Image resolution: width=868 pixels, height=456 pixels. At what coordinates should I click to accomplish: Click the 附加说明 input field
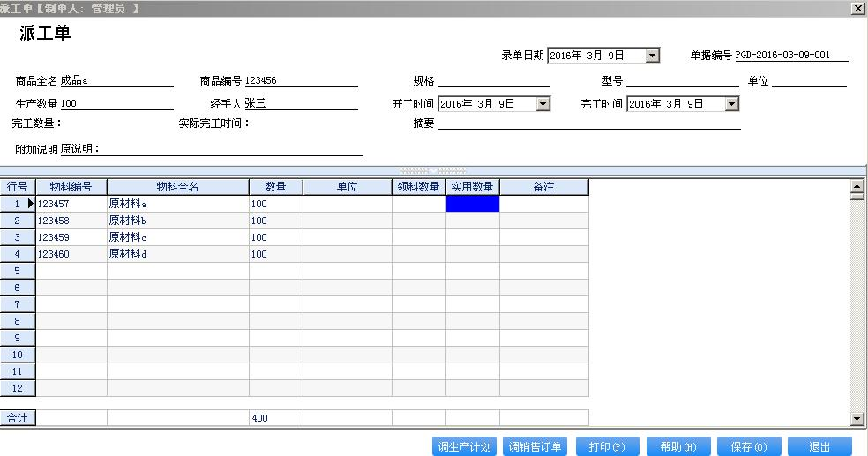click(212, 149)
